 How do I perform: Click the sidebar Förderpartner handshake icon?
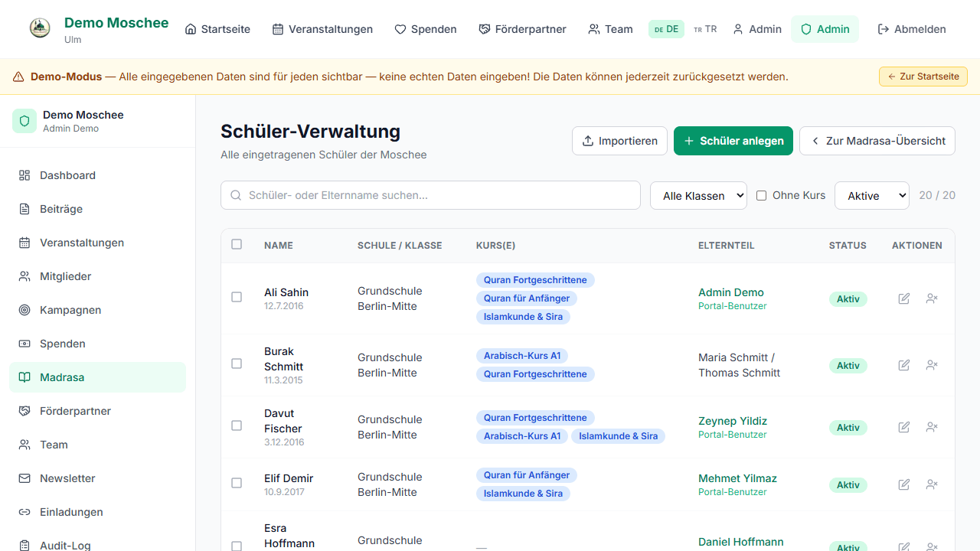tap(24, 411)
